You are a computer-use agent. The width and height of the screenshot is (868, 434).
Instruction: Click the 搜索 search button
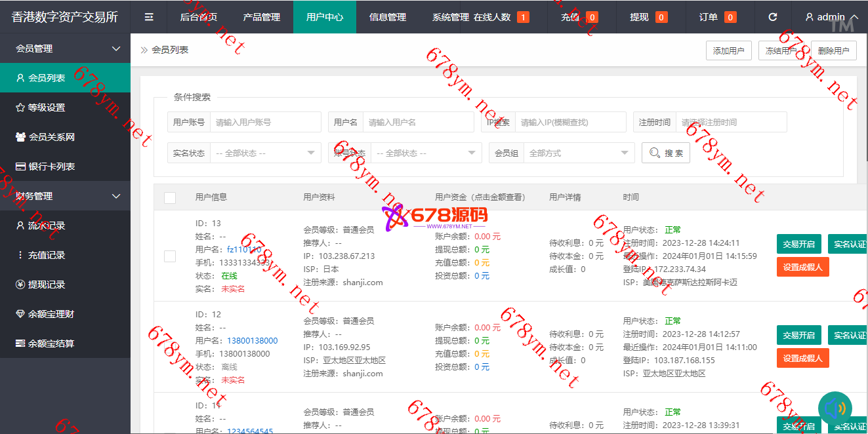tap(665, 153)
